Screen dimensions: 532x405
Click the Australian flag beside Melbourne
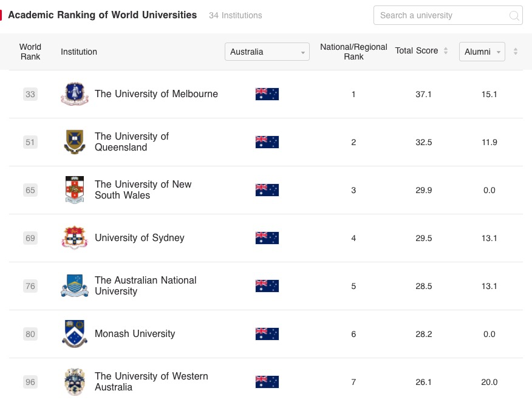pyautogui.click(x=267, y=94)
